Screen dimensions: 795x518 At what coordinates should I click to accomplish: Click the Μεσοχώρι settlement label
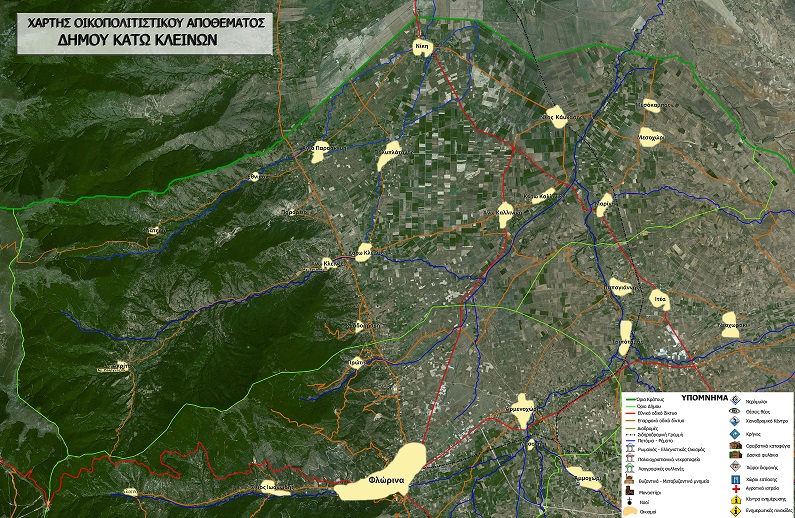click(x=651, y=139)
